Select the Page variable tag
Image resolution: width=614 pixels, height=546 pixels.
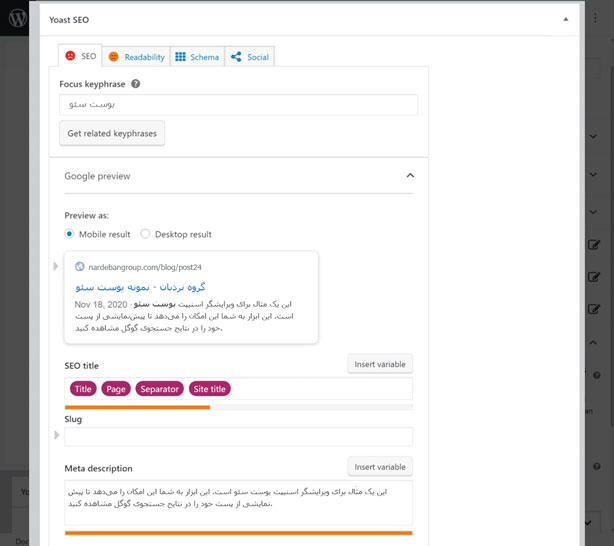(x=116, y=389)
